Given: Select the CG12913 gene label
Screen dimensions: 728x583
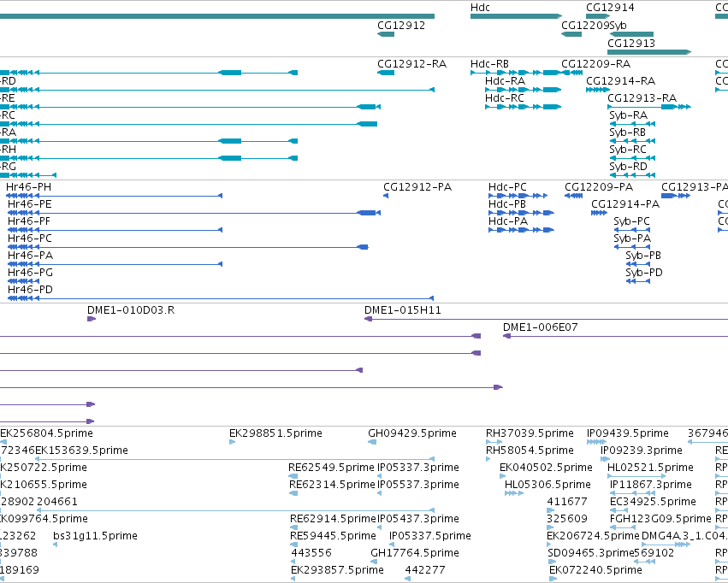Looking at the screenshot, I should pos(631,43).
